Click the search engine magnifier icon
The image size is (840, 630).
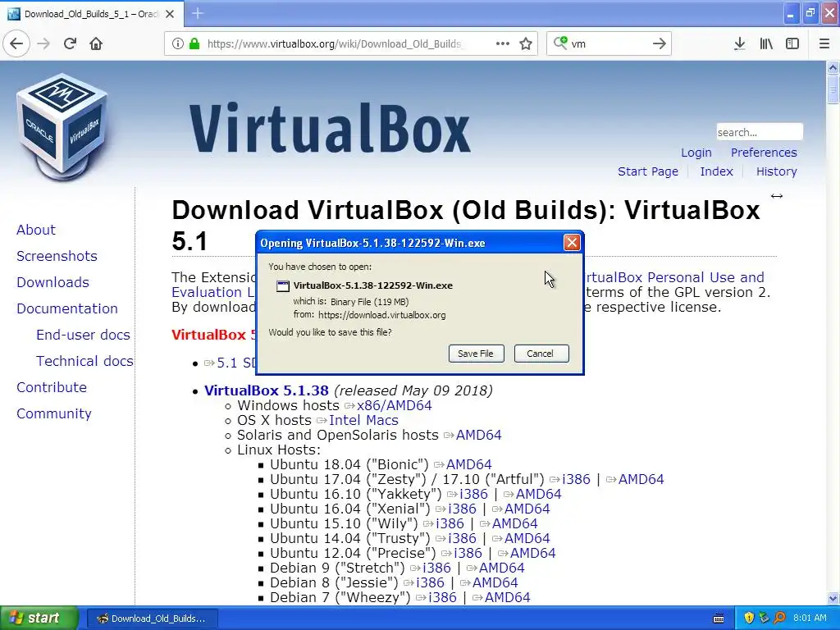coord(560,43)
